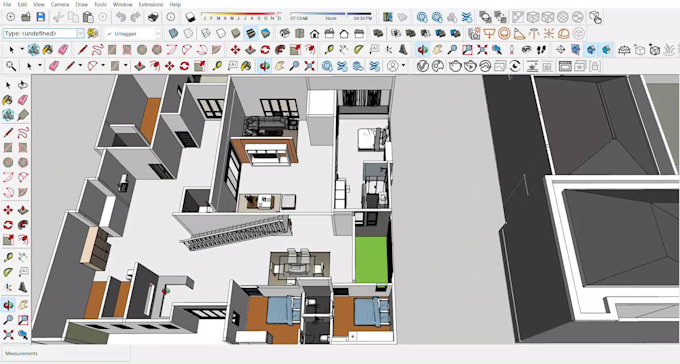Select the Walk footprints tool
Image resolution: width=680 pixels, height=364 pixels.
tap(541, 50)
